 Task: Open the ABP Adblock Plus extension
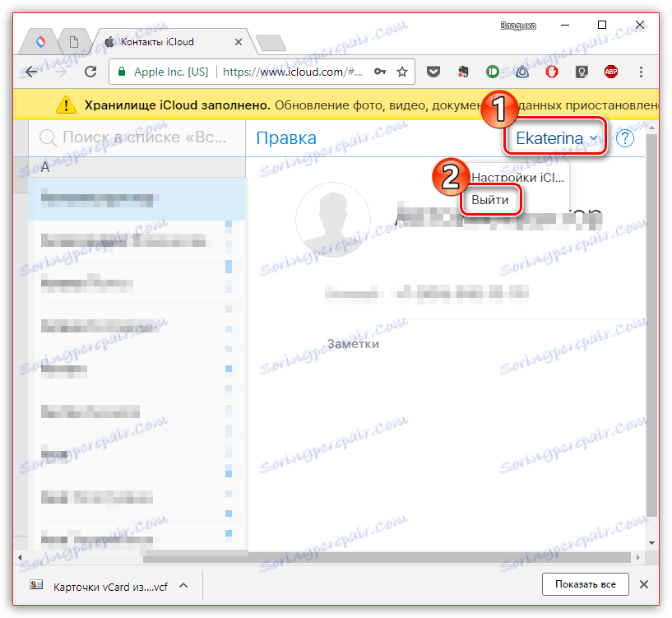pyautogui.click(x=610, y=72)
